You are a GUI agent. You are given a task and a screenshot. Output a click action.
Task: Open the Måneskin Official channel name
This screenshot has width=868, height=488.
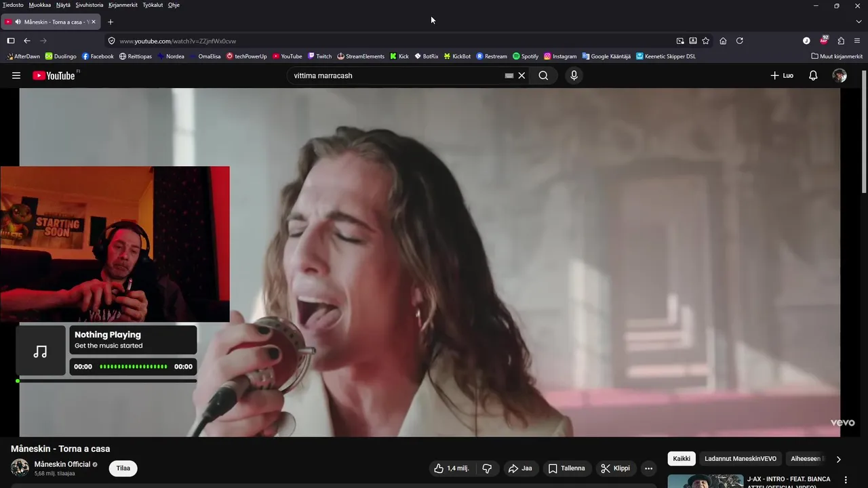pos(62,464)
